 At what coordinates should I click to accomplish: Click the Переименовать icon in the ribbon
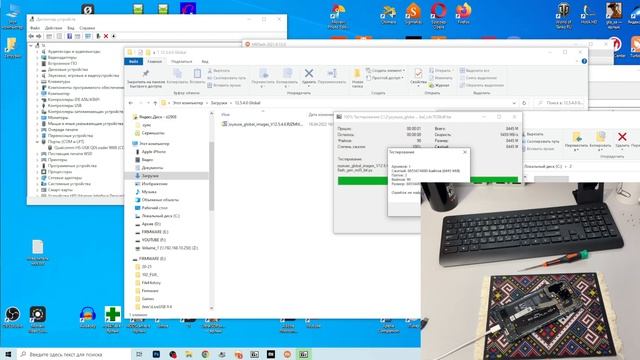332,73
